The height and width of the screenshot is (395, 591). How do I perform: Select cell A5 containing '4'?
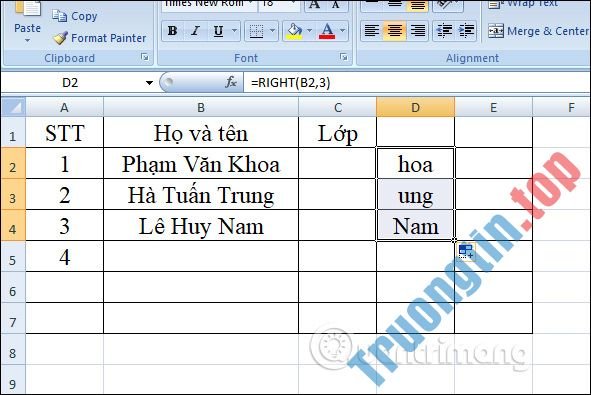(x=64, y=256)
